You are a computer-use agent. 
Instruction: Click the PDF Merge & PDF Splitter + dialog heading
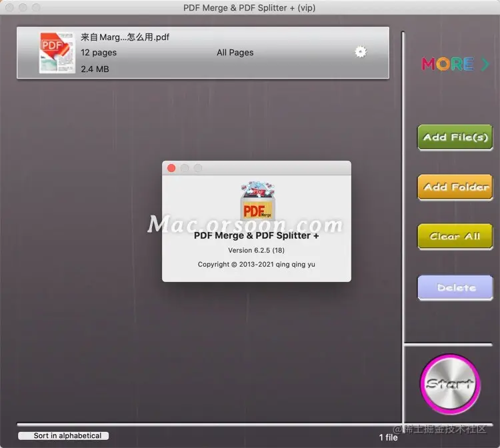[x=257, y=235]
